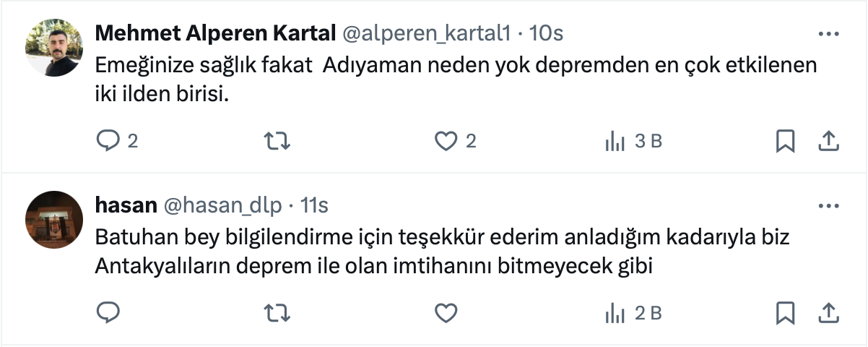
Task: Click the 11s timestamp on hasan's tweet
Action: (314, 206)
